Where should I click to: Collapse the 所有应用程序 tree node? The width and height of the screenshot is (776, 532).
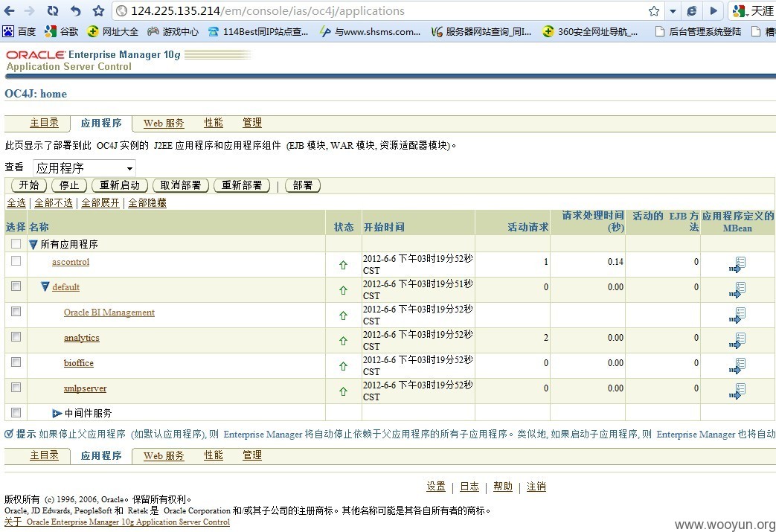click(x=33, y=245)
